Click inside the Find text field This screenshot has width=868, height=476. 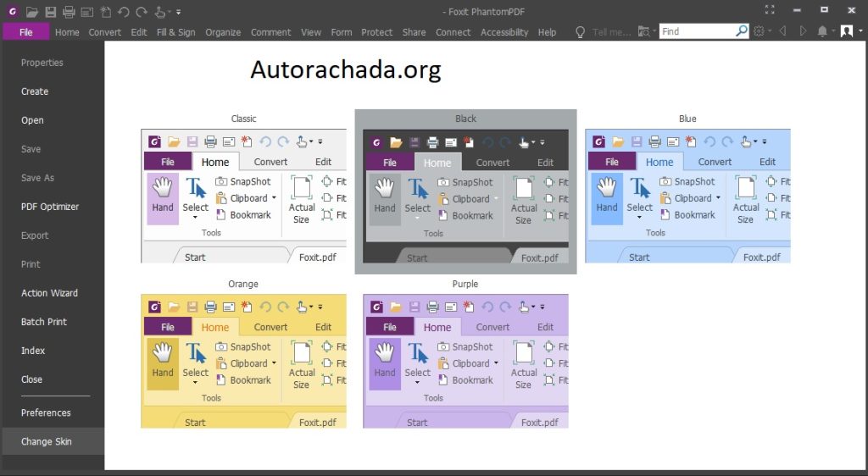tap(697, 31)
